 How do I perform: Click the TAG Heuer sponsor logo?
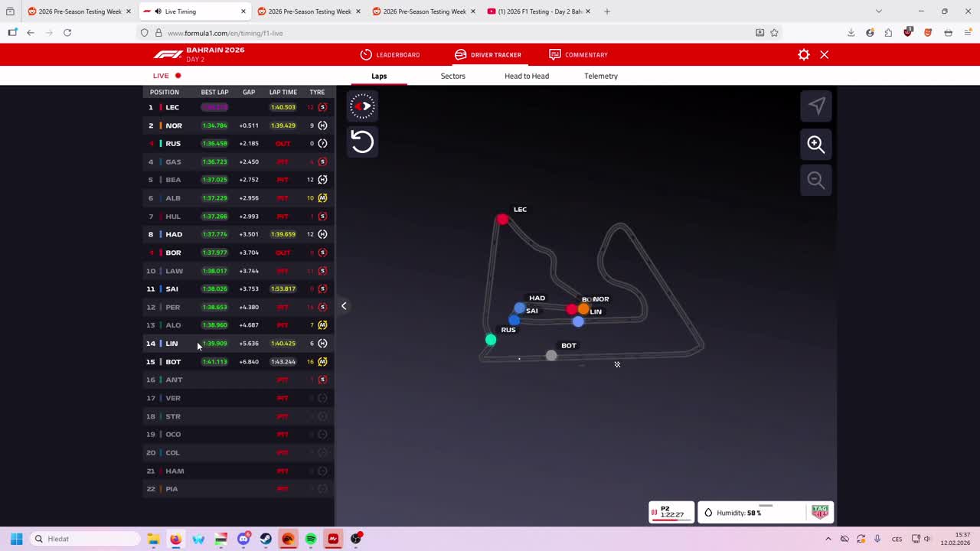tap(820, 512)
